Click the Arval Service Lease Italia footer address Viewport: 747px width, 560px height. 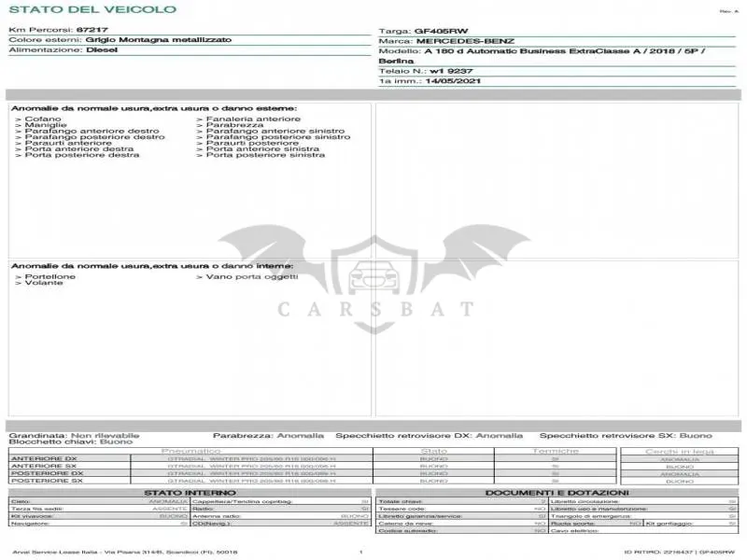(125, 552)
